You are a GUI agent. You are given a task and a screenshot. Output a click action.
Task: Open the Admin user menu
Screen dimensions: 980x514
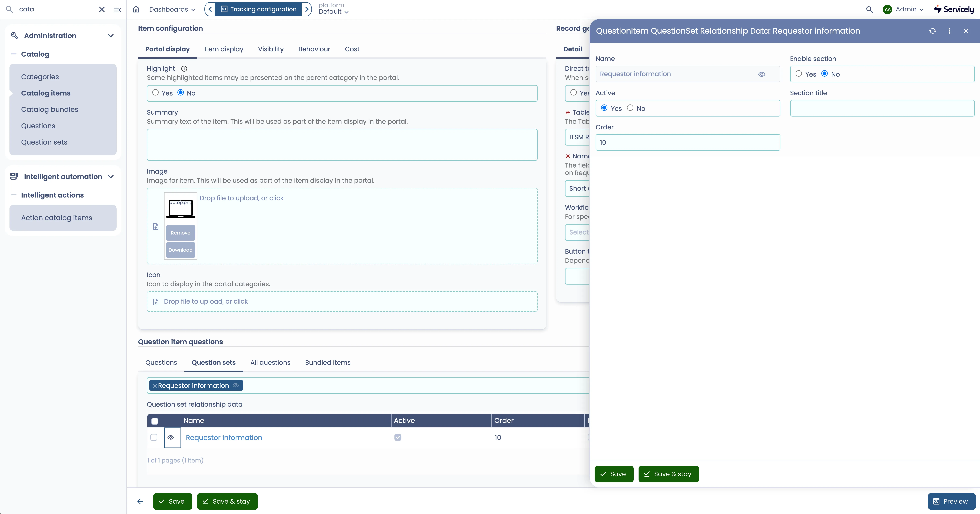(909, 9)
